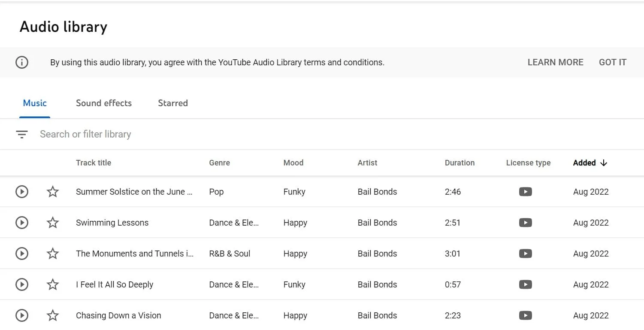Click the 'Audio library' page heading

tap(63, 27)
